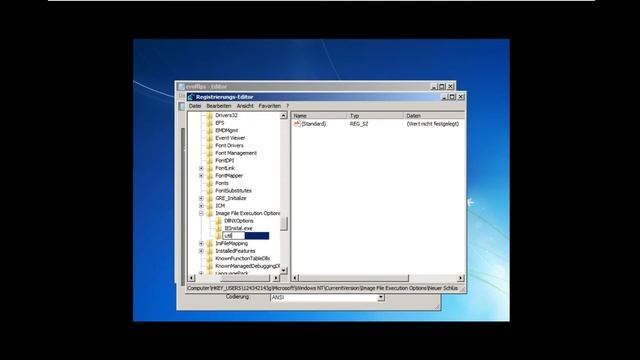Select the KnownManagedDebuggingDlls folder icon
The height and width of the screenshot is (360, 640).
(x=209, y=266)
